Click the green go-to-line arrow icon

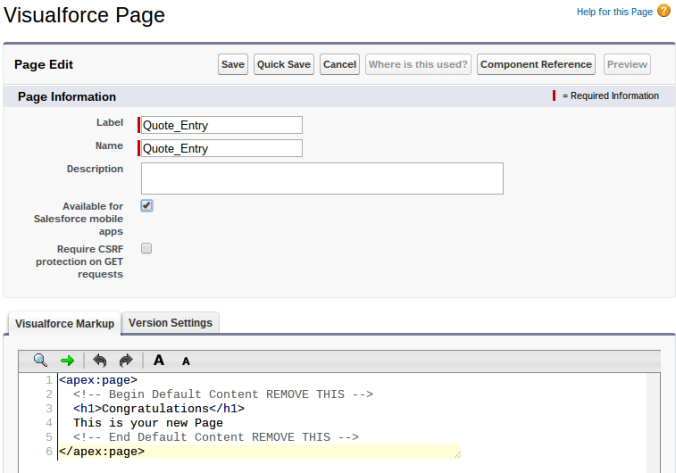67,360
